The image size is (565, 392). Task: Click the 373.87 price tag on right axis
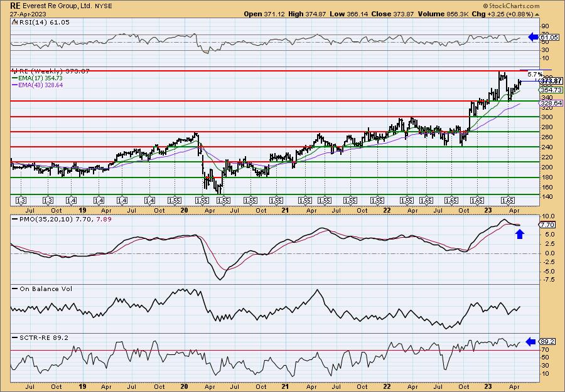coord(552,81)
